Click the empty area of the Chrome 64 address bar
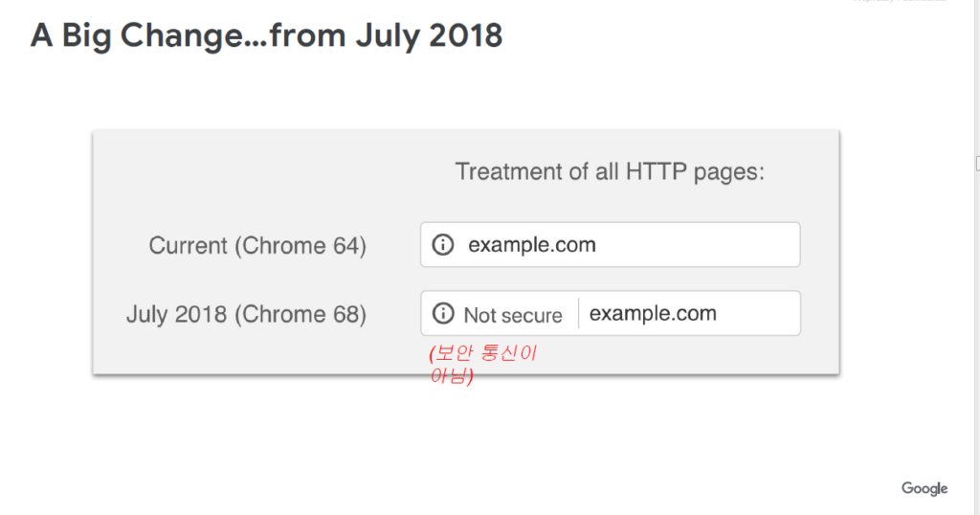The height and width of the screenshot is (515, 980). point(697,244)
